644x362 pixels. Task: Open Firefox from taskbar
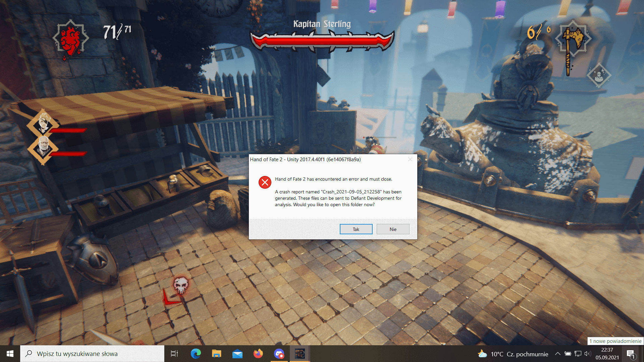pyautogui.click(x=258, y=354)
